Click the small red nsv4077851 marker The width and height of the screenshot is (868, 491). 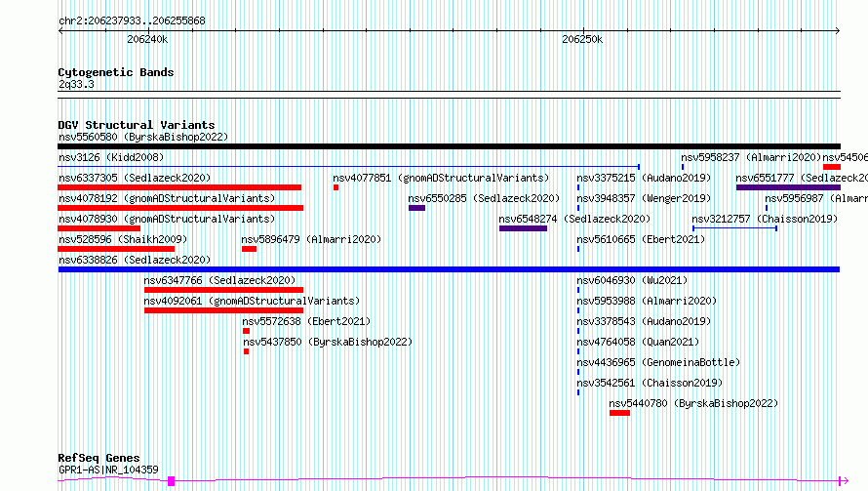[x=336, y=187]
